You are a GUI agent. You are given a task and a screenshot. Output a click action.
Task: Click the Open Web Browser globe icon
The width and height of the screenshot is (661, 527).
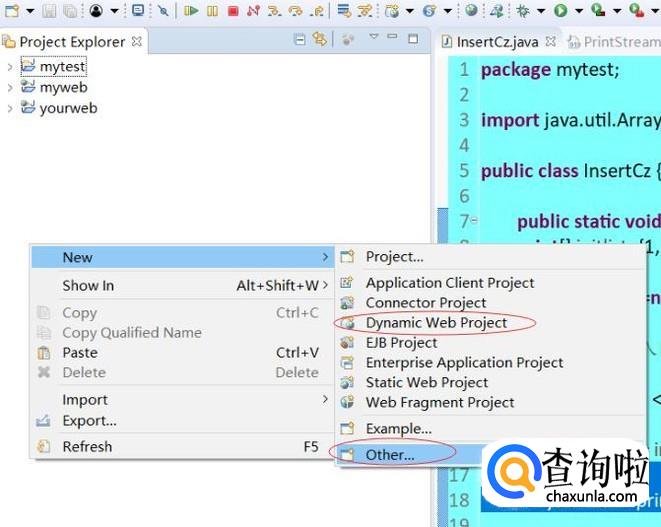click(x=471, y=10)
